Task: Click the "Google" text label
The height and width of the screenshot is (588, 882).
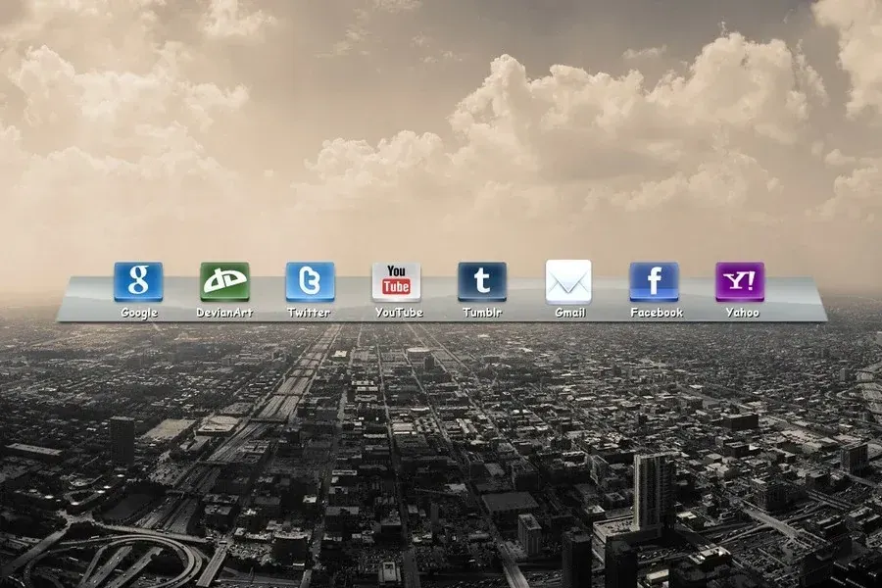Action: click(139, 313)
